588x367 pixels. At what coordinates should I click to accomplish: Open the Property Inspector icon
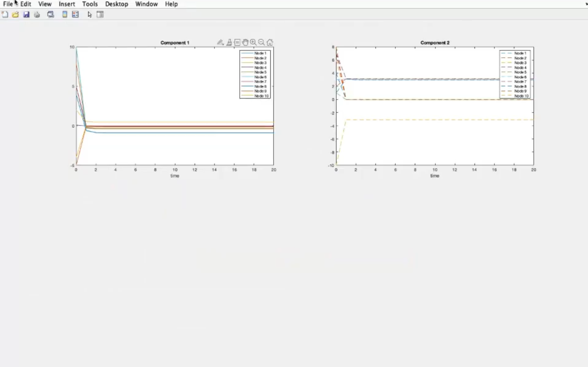coord(100,15)
